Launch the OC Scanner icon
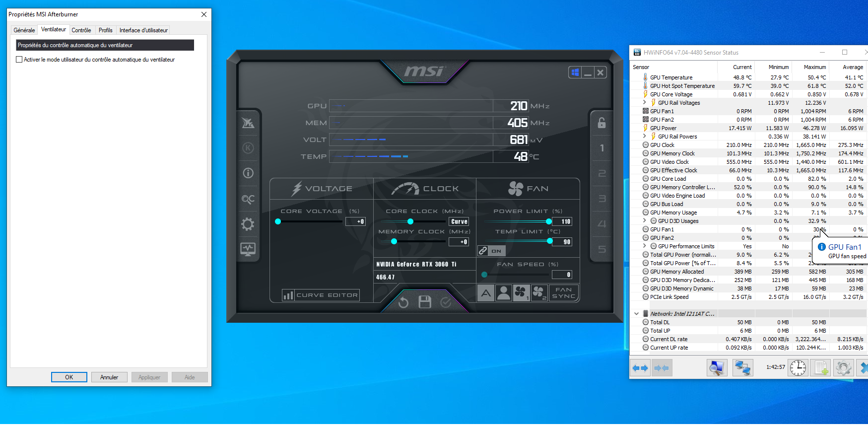868x429 pixels. click(x=248, y=199)
